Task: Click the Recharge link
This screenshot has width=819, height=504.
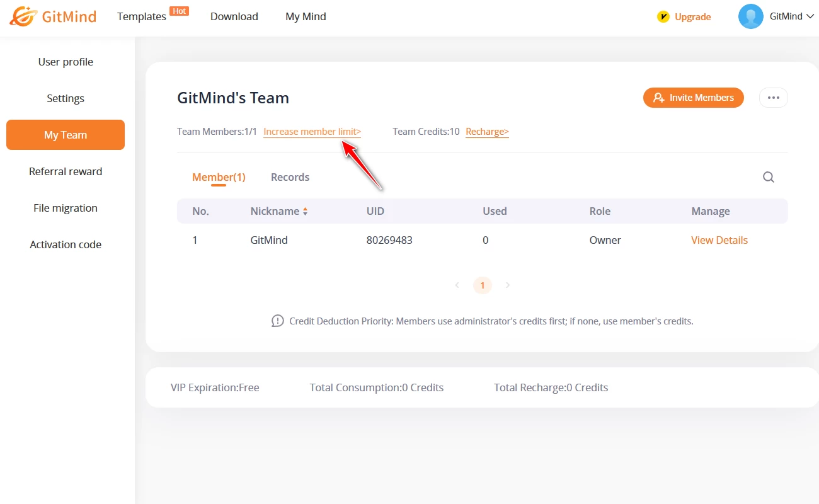Action: pos(487,132)
